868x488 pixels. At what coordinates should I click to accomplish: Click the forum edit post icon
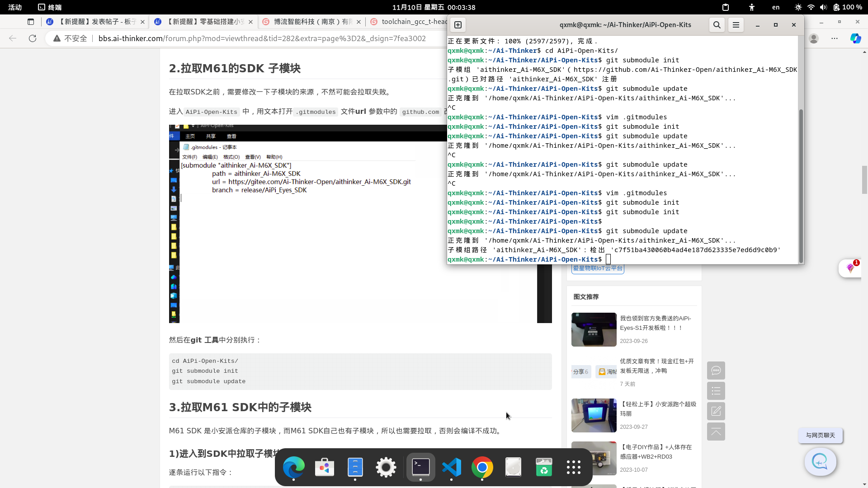716,411
